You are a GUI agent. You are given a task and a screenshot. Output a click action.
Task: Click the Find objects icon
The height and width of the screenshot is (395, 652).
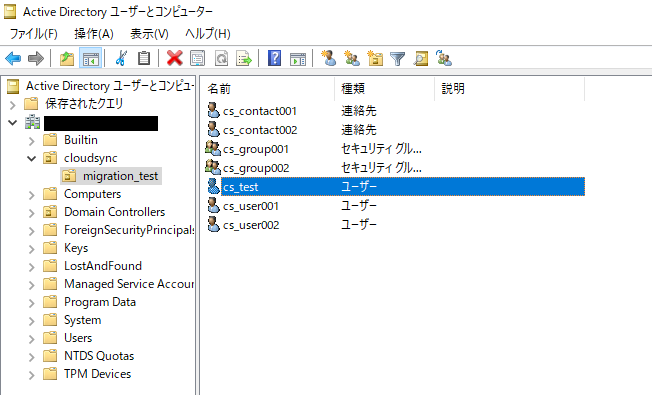pos(420,58)
